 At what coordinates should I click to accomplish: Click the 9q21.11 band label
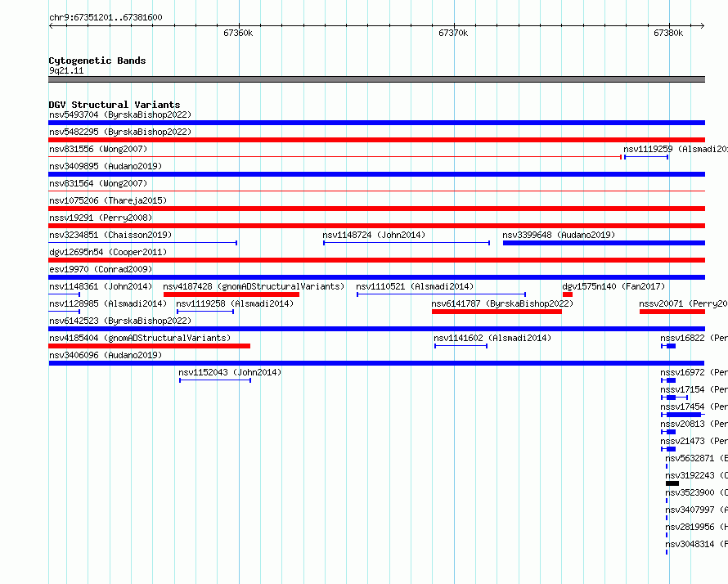[x=66, y=70]
